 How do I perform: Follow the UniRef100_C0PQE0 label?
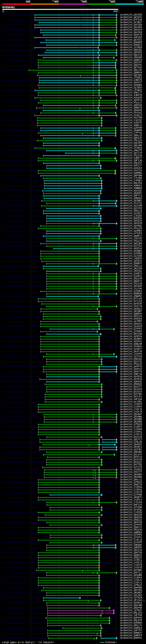131,180
